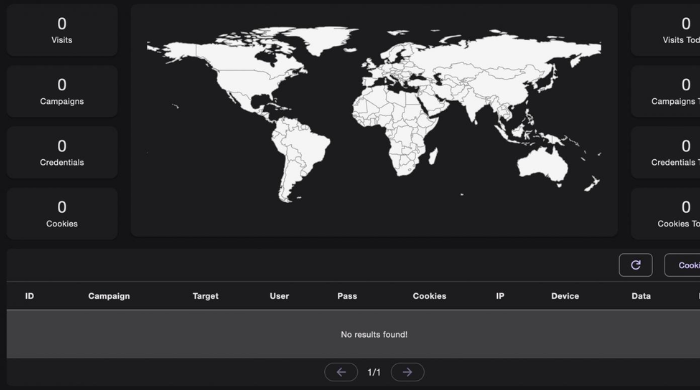
Task: Open the Visits Today stat card
Action: point(665,30)
